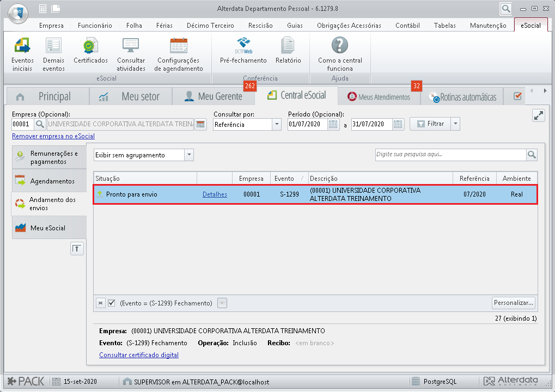Open the Funcionário menu
Screen dimensions: 555x392
pos(95,26)
